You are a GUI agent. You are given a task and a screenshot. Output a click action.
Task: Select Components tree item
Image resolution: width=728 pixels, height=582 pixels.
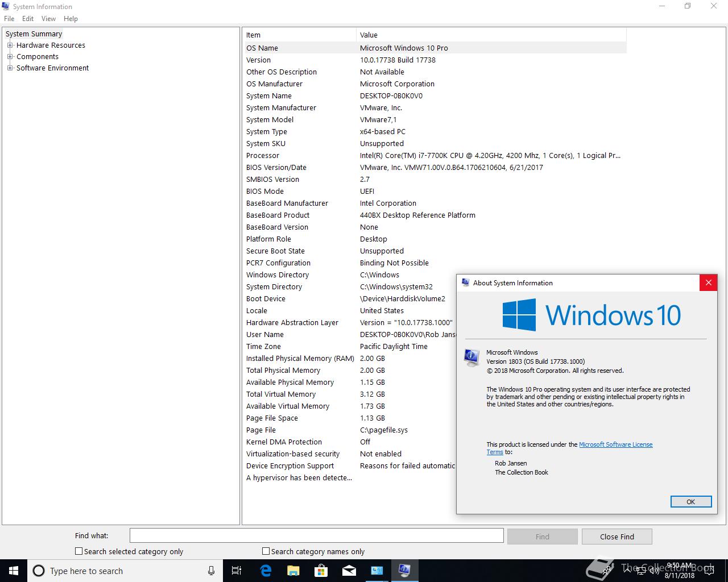coord(38,56)
